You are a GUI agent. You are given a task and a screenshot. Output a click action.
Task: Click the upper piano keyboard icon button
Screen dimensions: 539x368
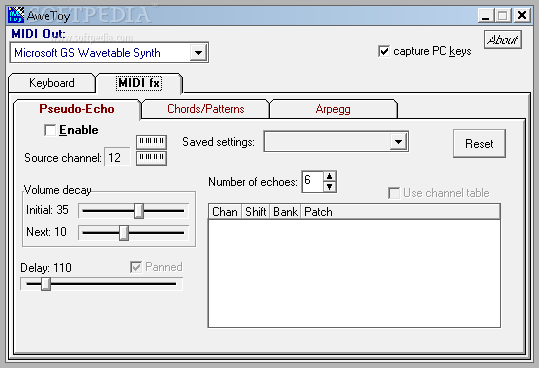click(151, 141)
